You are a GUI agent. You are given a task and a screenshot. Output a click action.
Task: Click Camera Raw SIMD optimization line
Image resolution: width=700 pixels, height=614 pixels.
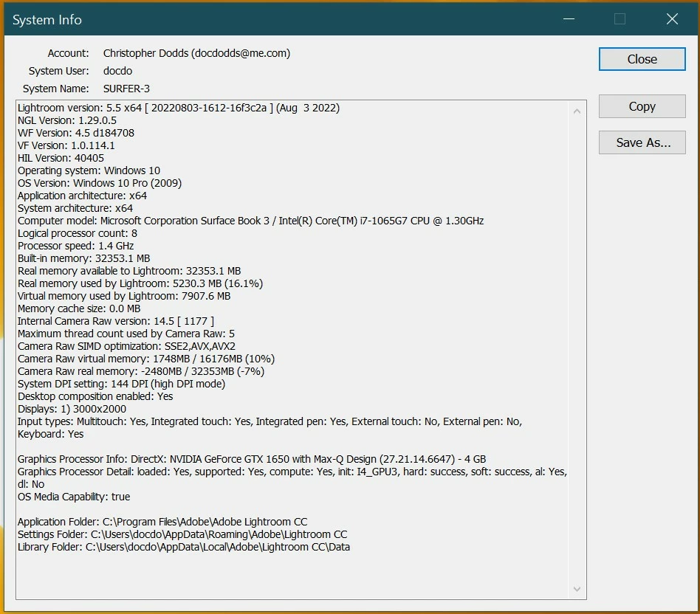tap(126, 346)
